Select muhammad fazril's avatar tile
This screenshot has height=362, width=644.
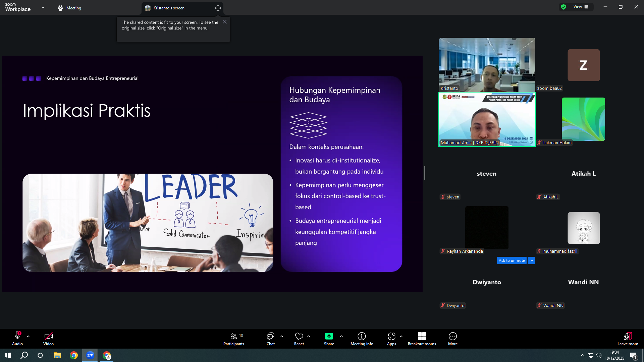[584, 228]
